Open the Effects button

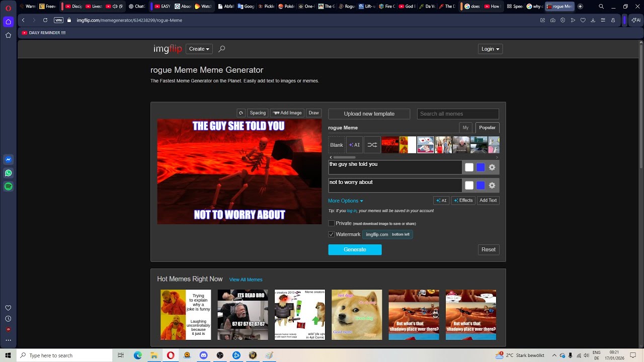463,200
